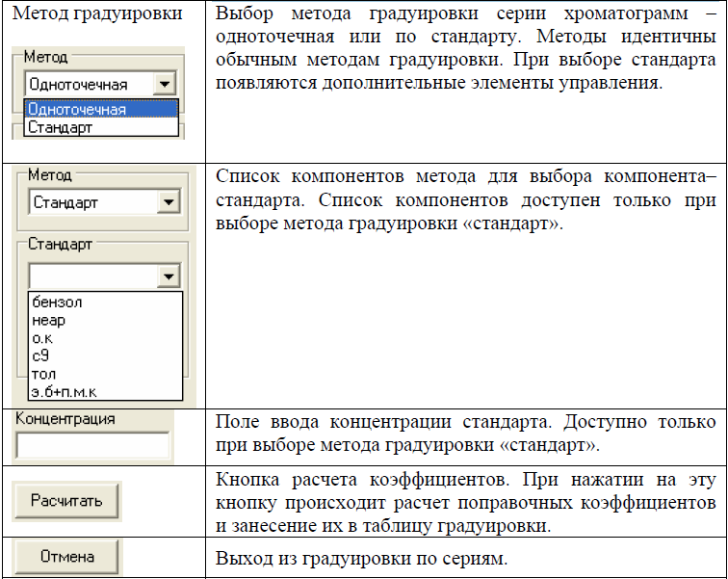Click the Метод combo text field showing Стандарт

pos(91,202)
